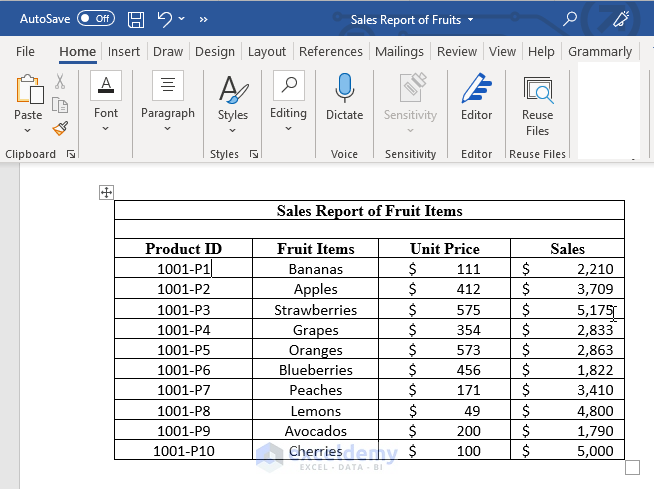Click the Search magnifier icon in title bar
This screenshot has width=654, height=489.
(570, 19)
